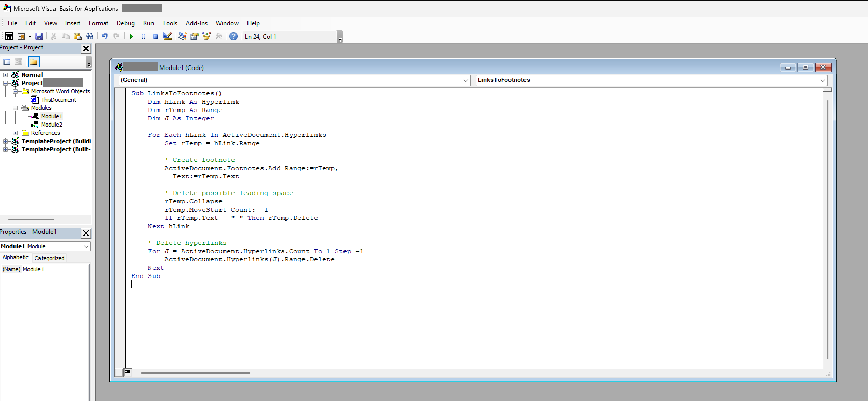The width and height of the screenshot is (868, 401).
Task: Click the Reset stop icon
Action: (x=155, y=36)
